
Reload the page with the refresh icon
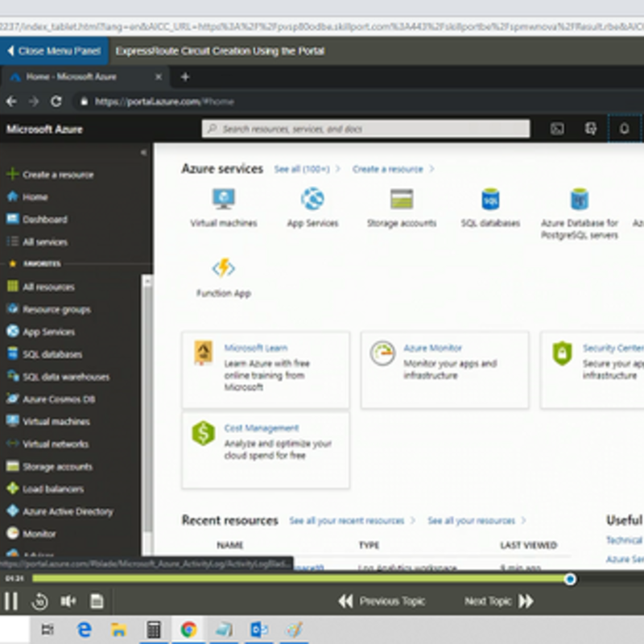(56, 101)
